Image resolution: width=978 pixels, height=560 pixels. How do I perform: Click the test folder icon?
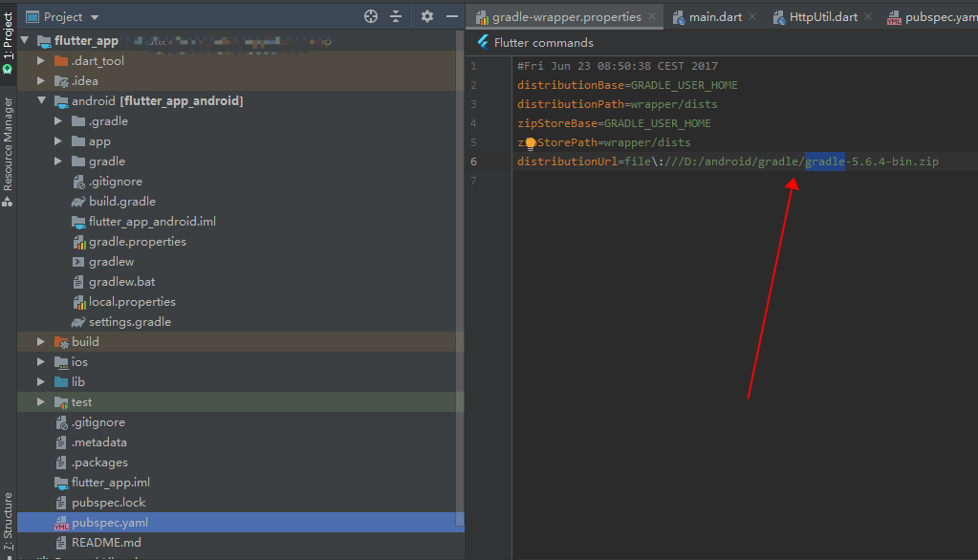(61, 402)
